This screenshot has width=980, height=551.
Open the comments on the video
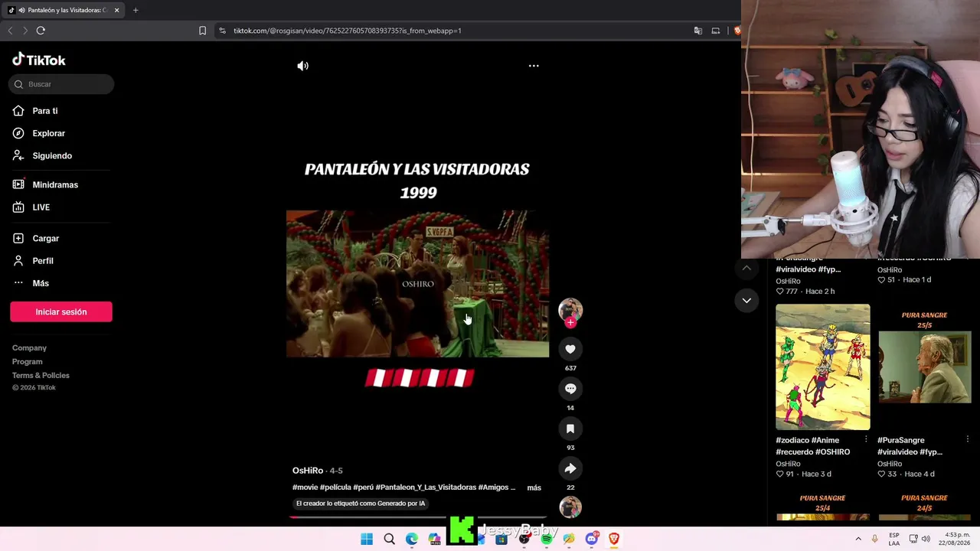pyautogui.click(x=570, y=389)
